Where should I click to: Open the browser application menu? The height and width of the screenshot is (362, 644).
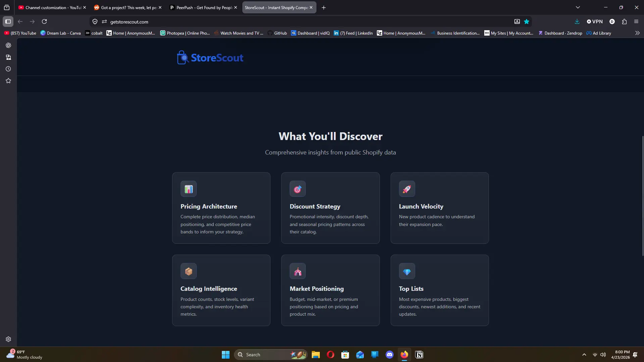coord(636,21)
